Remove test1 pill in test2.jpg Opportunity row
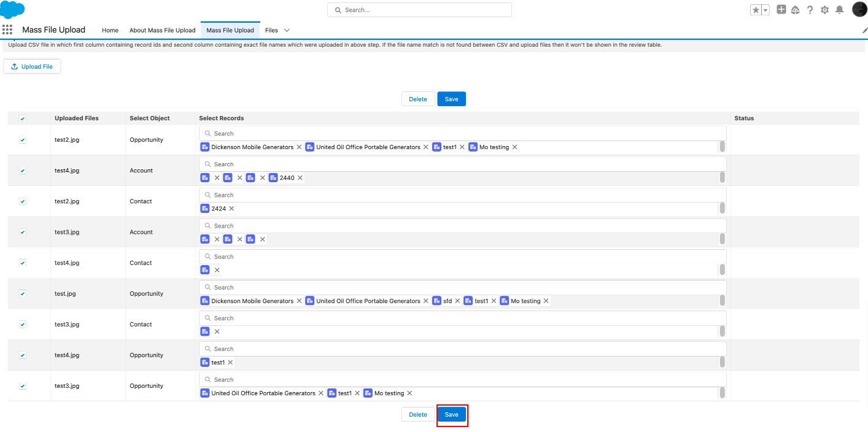Image resolution: width=868 pixels, height=432 pixels. tap(462, 147)
